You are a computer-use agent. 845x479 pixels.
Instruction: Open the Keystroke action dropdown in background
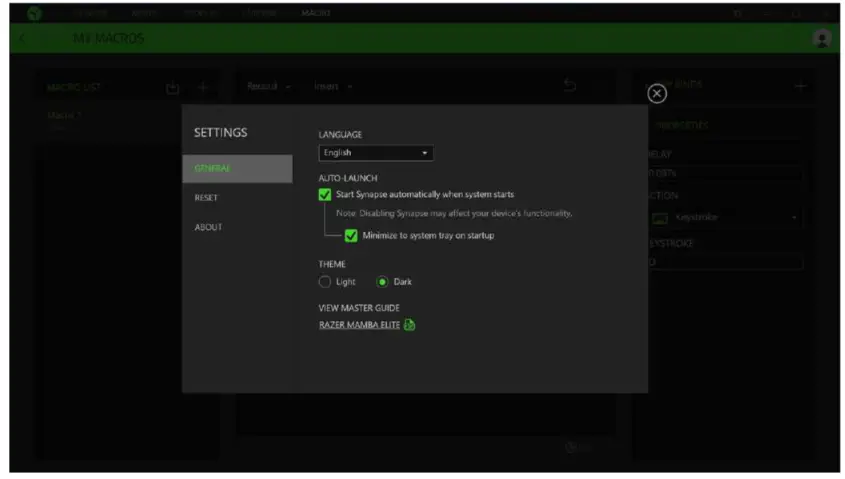click(x=725, y=218)
